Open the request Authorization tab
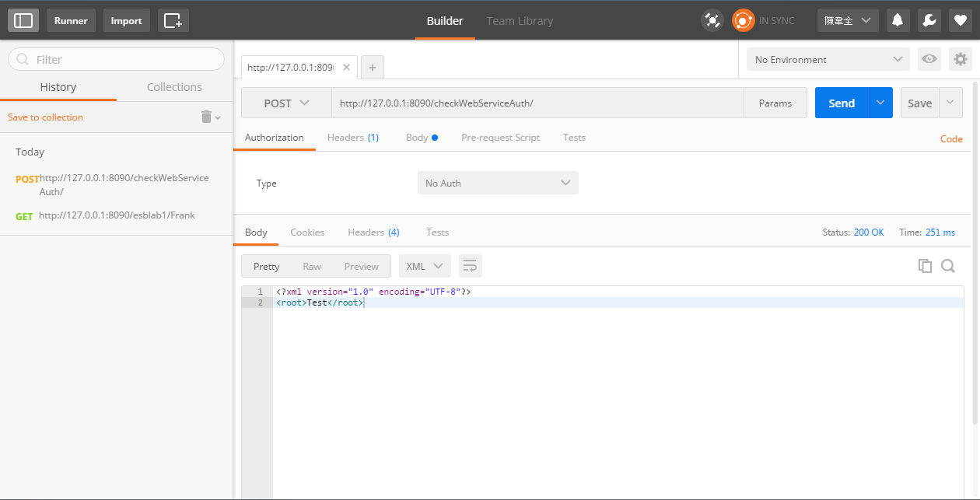Screen dimensions: 980x500 (x=275, y=138)
